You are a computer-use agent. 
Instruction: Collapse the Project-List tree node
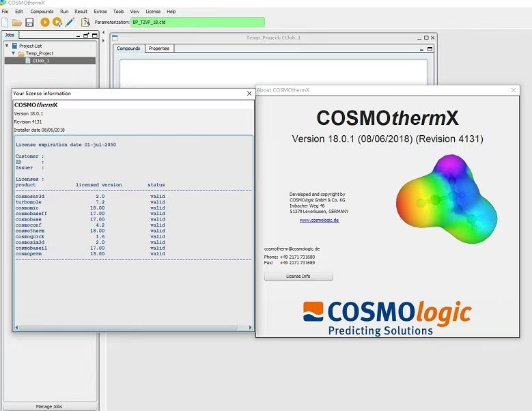coord(7,46)
